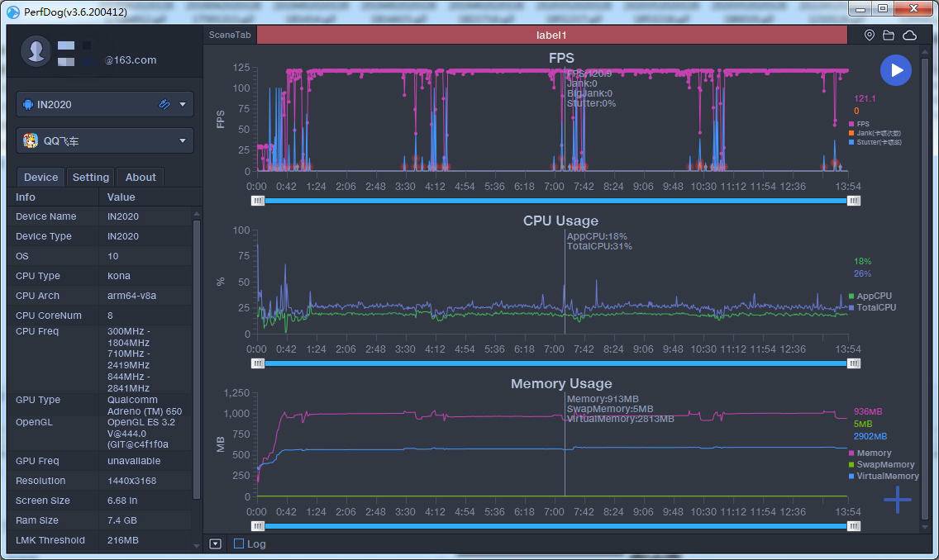Open the QQ飞车 app selection dropdown
The height and width of the screenshot is (560, 939).
[105, 140]
